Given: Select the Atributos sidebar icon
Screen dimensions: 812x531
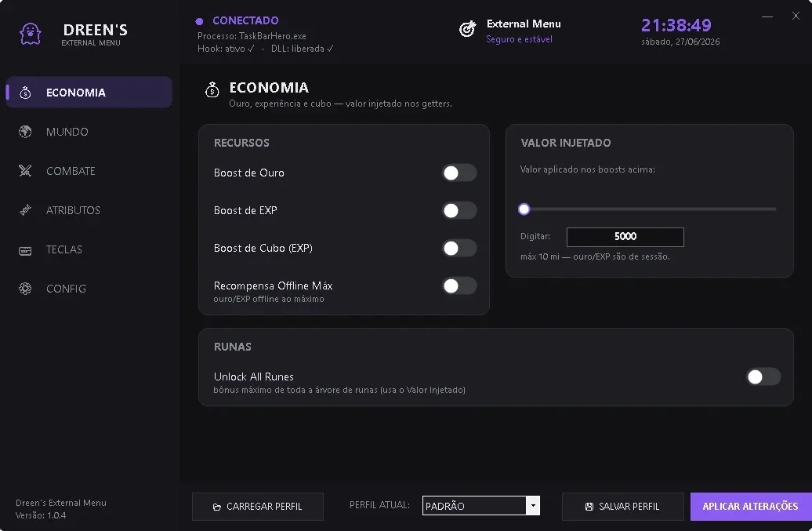Looking at the screenshot, I should click(x=25, y=209).
